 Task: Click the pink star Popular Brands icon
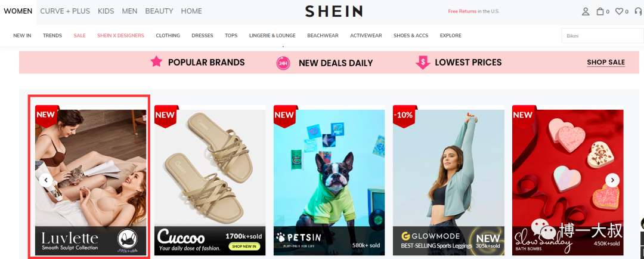156,61
